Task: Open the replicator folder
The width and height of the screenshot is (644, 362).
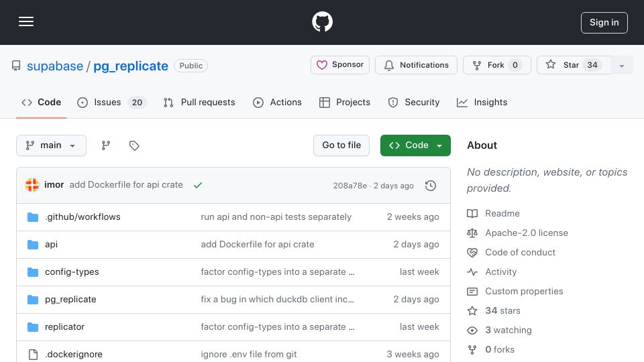Action: tap(64, 326)
